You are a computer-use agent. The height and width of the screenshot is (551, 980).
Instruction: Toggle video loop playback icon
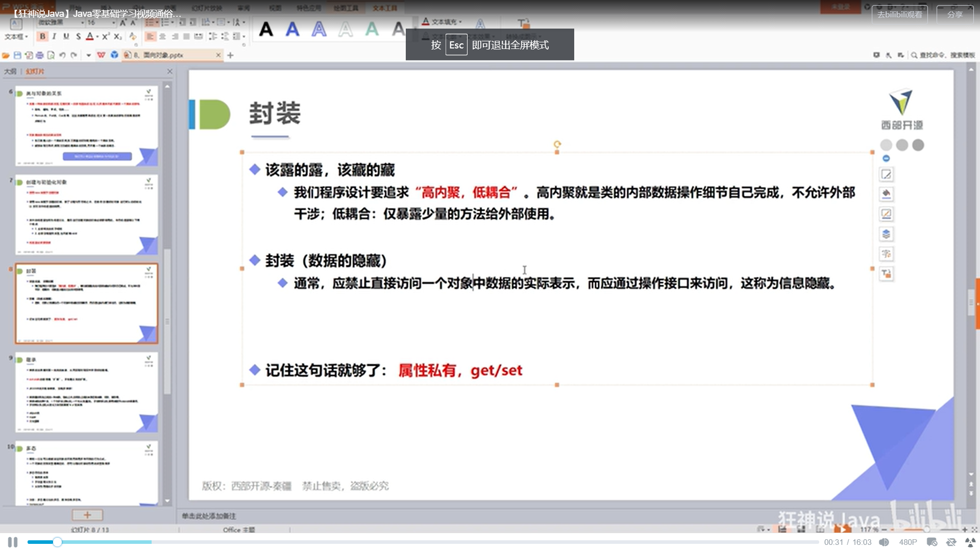(951, 542)
